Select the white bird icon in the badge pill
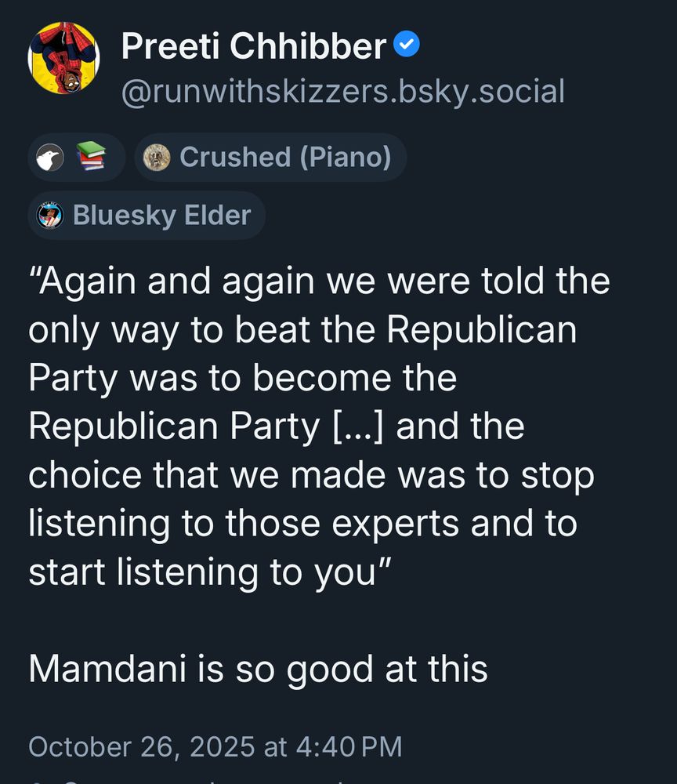Viewport: 677px width, 784px height. [49, 157]
